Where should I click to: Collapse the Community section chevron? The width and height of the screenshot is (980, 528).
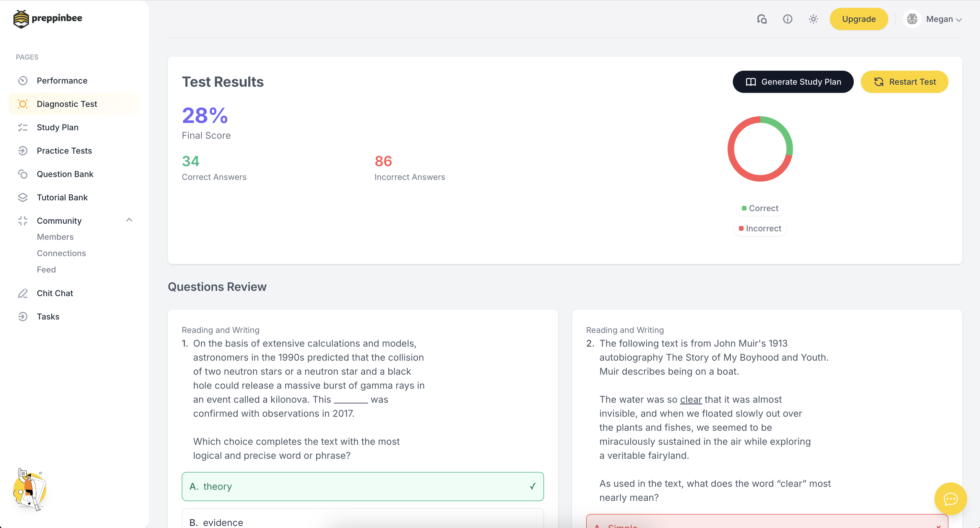point(129,220)
